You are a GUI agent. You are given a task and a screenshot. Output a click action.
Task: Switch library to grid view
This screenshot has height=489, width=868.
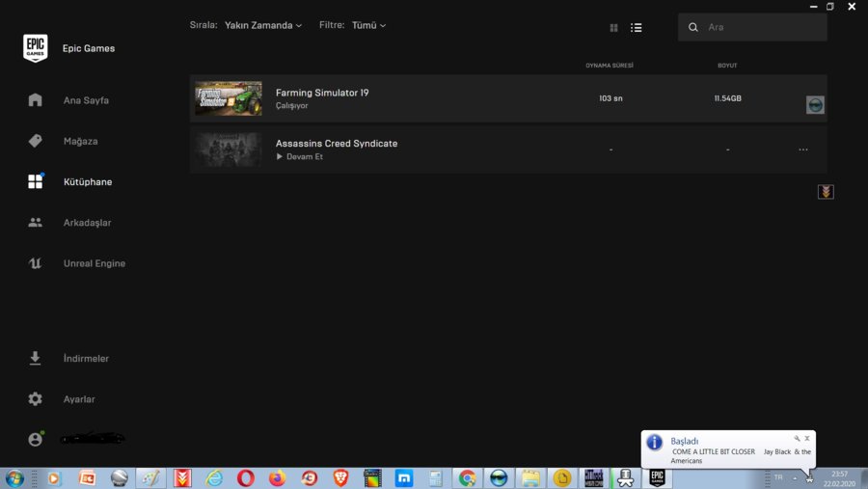pos(613,28)
